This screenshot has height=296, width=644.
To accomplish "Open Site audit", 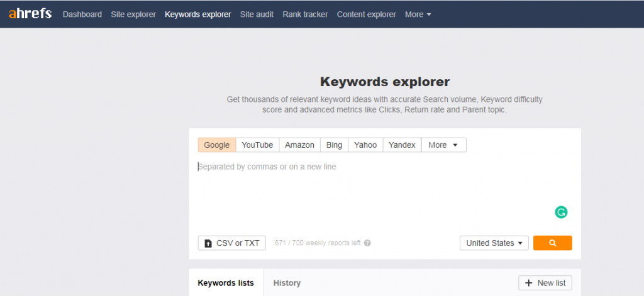I will coord(257,14).
